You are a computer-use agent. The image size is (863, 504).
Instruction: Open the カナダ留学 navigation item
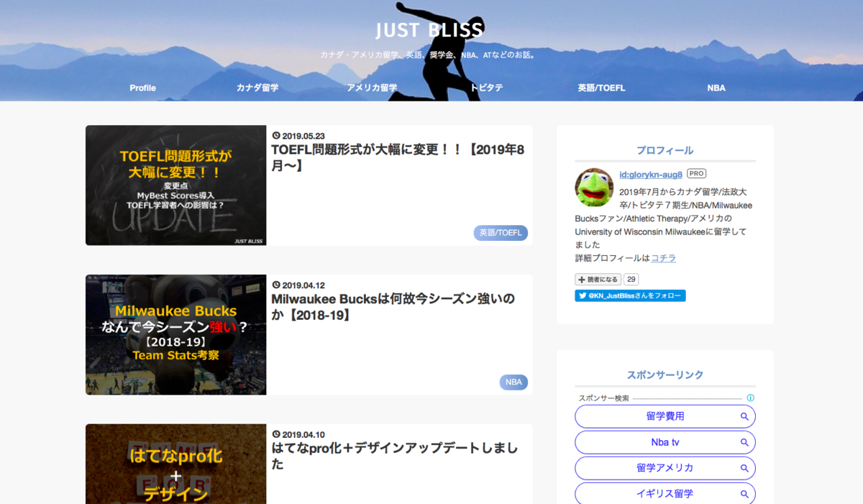tap(257, 88)
